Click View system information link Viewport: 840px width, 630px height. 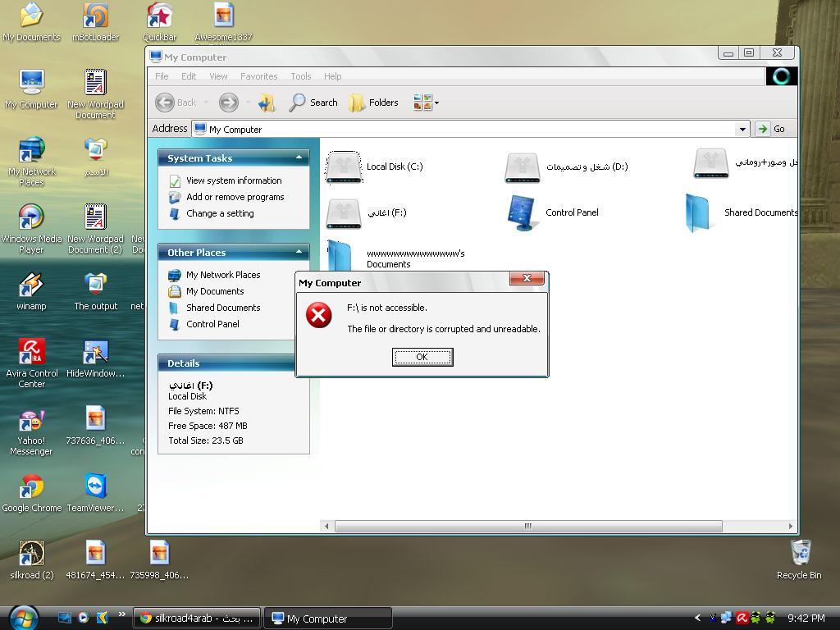234,180
